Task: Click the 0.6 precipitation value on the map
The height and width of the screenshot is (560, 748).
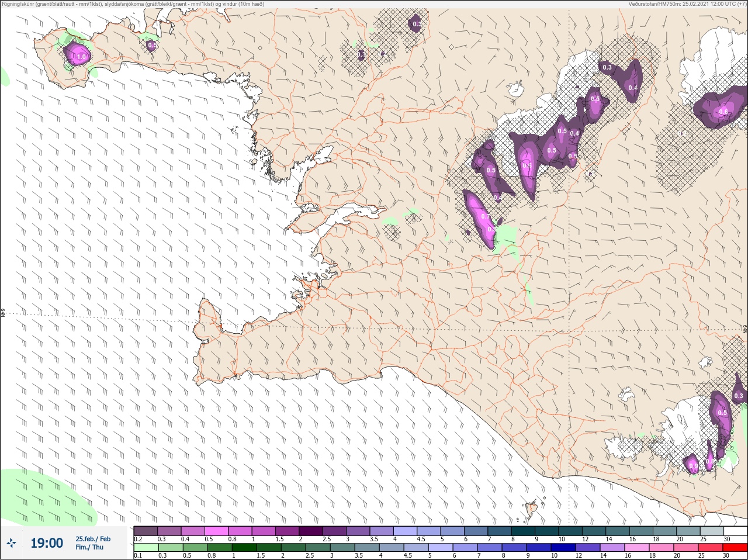Action: tap(723, 112)
